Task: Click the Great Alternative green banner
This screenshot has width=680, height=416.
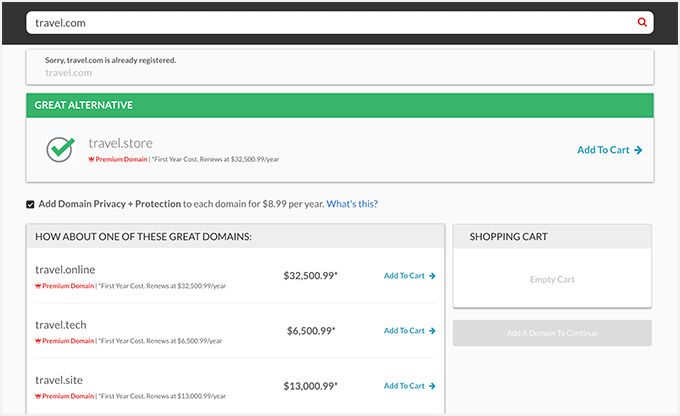Action: (x=340, y=105)
